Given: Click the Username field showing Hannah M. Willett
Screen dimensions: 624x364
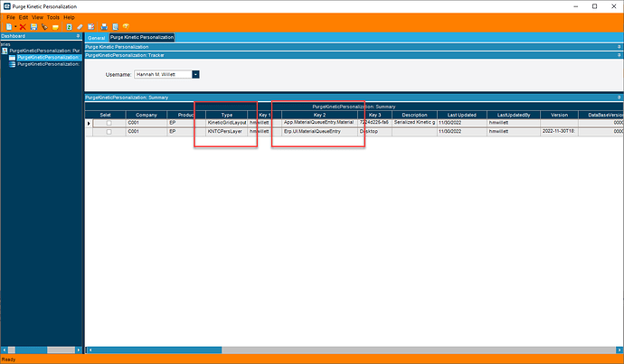Looking at the screenshot, I should coord(163,74).
